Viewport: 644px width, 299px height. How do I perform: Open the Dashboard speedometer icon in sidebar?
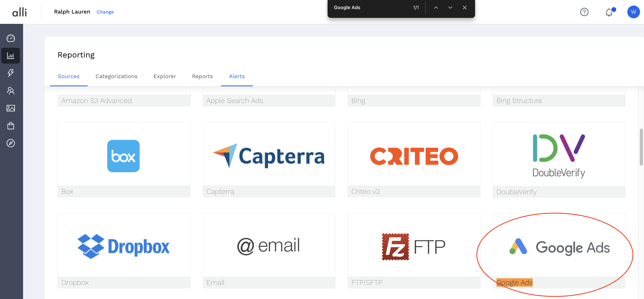coord(11,38)
